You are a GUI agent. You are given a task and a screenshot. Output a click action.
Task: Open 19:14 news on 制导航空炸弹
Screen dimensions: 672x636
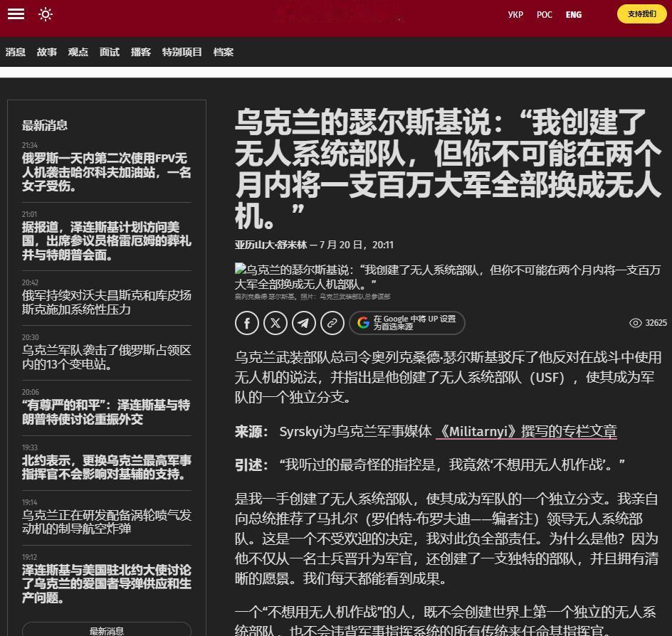106,521
